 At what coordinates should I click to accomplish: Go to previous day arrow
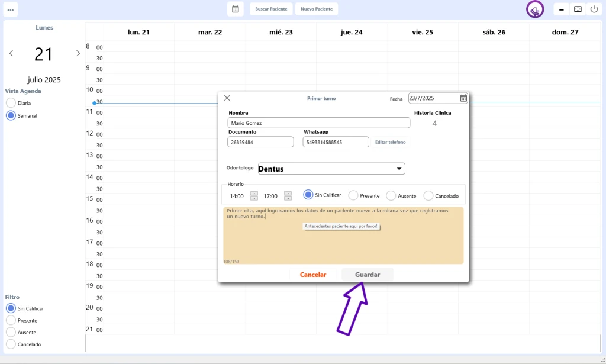click(x=11, y=54)
